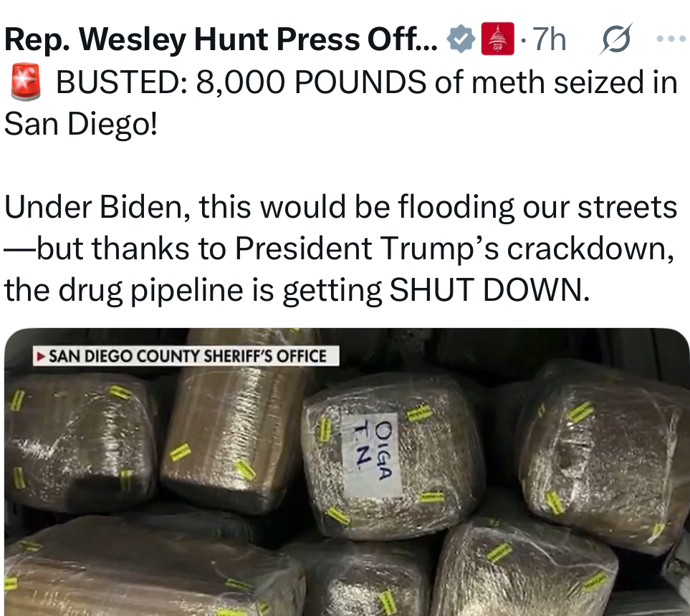Click the 7h post timestamp
Screen dimensions: 690x616
[549, 39]
